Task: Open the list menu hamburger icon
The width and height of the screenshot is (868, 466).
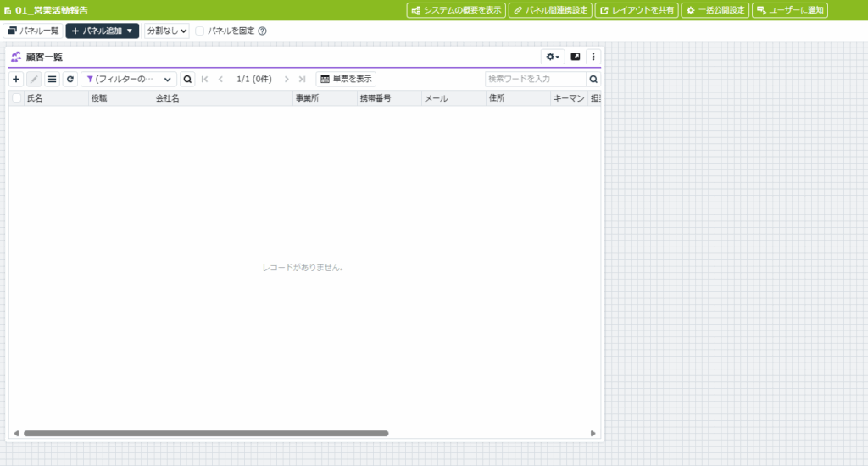Action: tap(52, 79)
